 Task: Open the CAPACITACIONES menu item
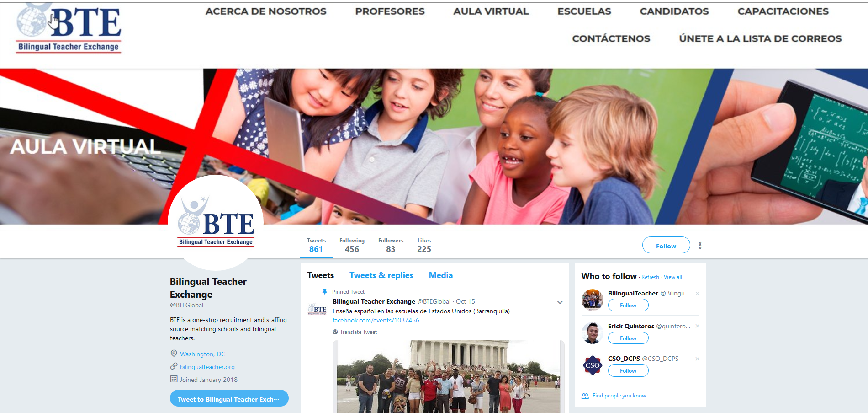pyautogui.click(x=783, y=11)
